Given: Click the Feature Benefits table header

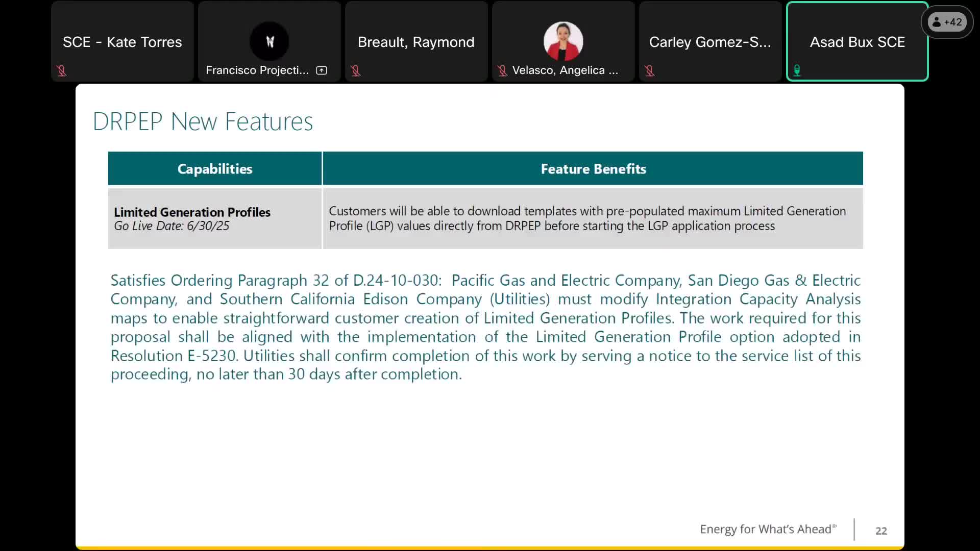Looking at the screenshot, I should (593, 169).
